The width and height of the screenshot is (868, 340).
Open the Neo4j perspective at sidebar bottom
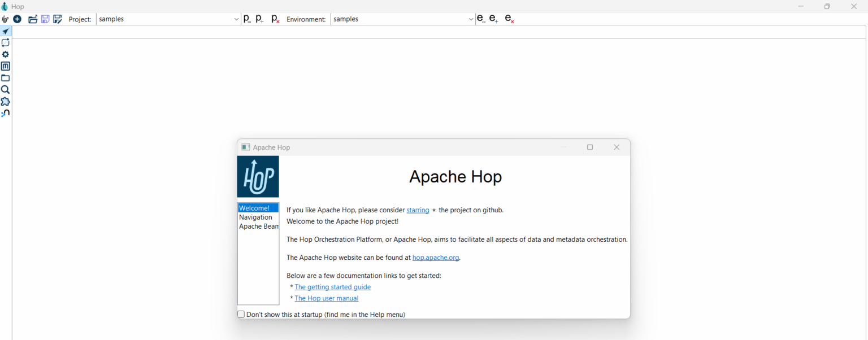tap(5, 112)
